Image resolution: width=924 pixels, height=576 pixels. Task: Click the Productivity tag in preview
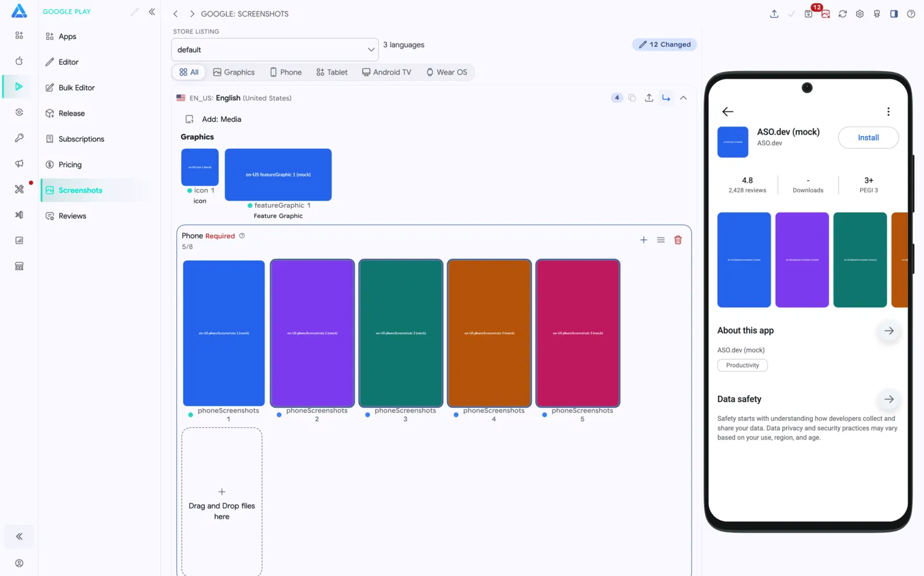click(742, 366)
